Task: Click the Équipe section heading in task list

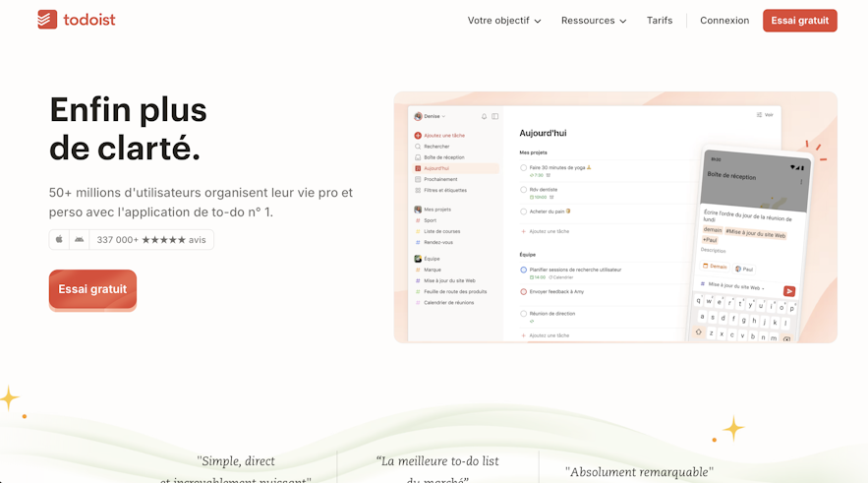Action: (x=528, y=255)
